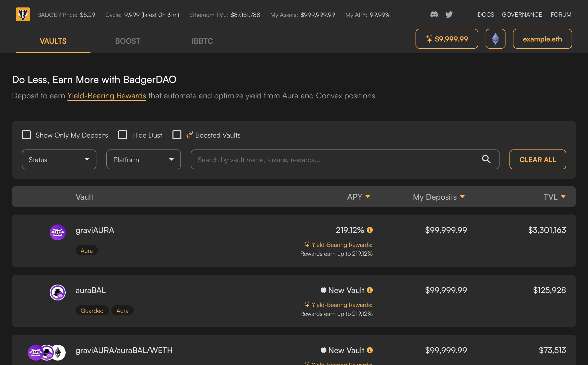Click the graviAURA vault token icon
This screenshot has height=365, width=588.
[57, 232]
